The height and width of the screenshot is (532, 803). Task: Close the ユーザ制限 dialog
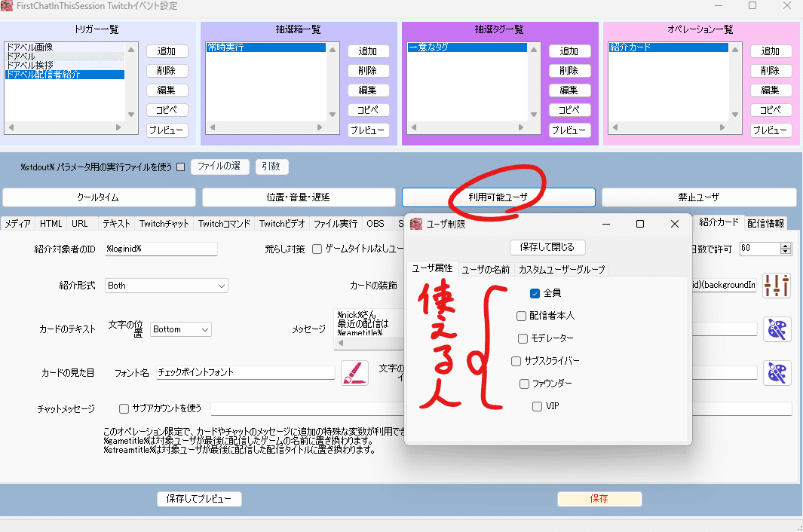point(675,224)
